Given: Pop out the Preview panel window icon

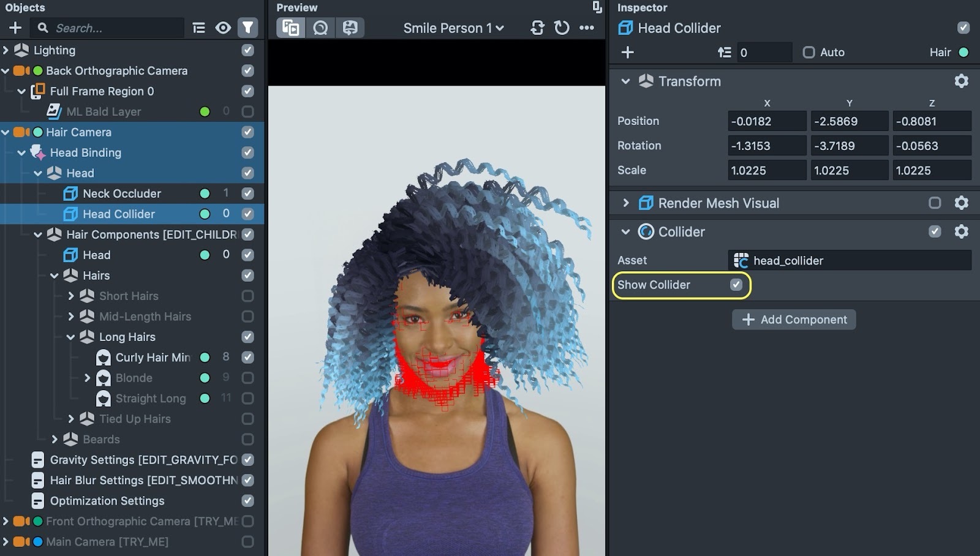Looking at the screenshot, I should click(597, 7).
